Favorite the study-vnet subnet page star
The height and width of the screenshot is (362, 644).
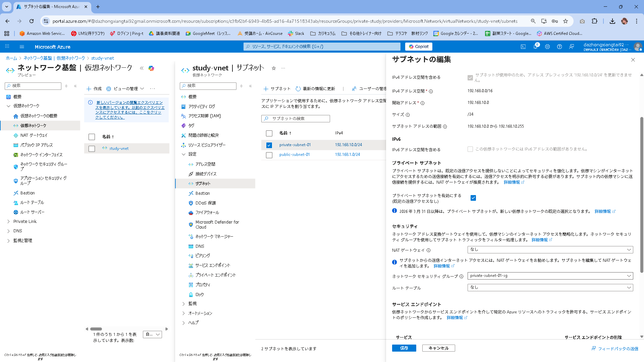point(274,68)
